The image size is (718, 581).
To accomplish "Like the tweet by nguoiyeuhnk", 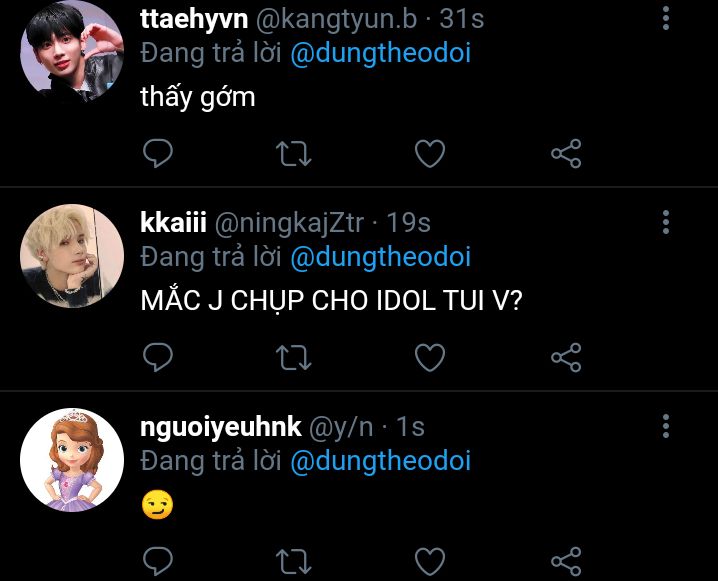I will (x=430, y=561).
